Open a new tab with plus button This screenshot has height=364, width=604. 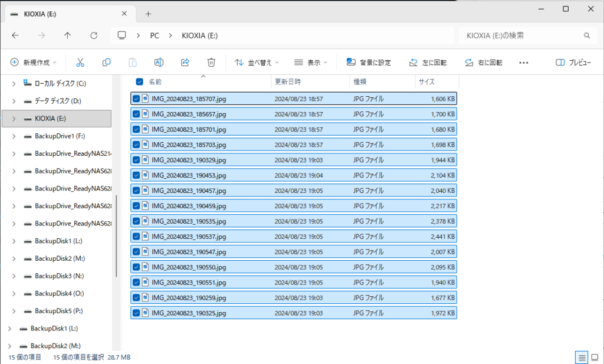pyautogui.click(x=148, y=14)
